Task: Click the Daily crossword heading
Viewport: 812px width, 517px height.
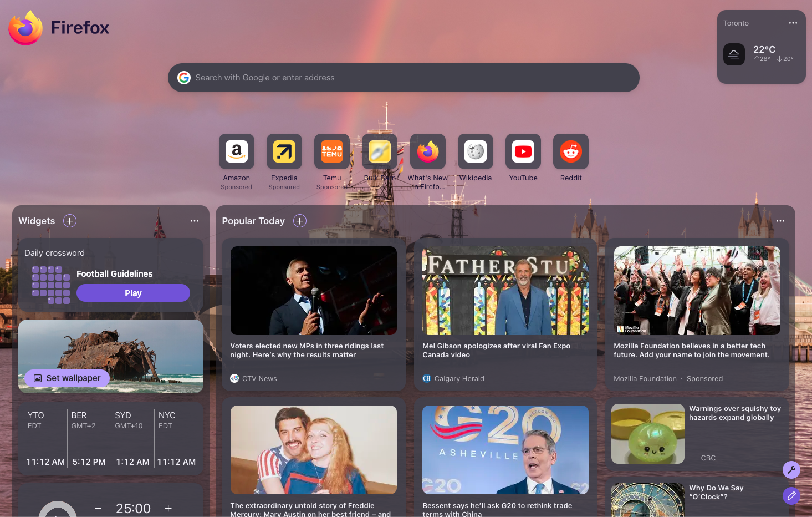Action: pos(55,252)
